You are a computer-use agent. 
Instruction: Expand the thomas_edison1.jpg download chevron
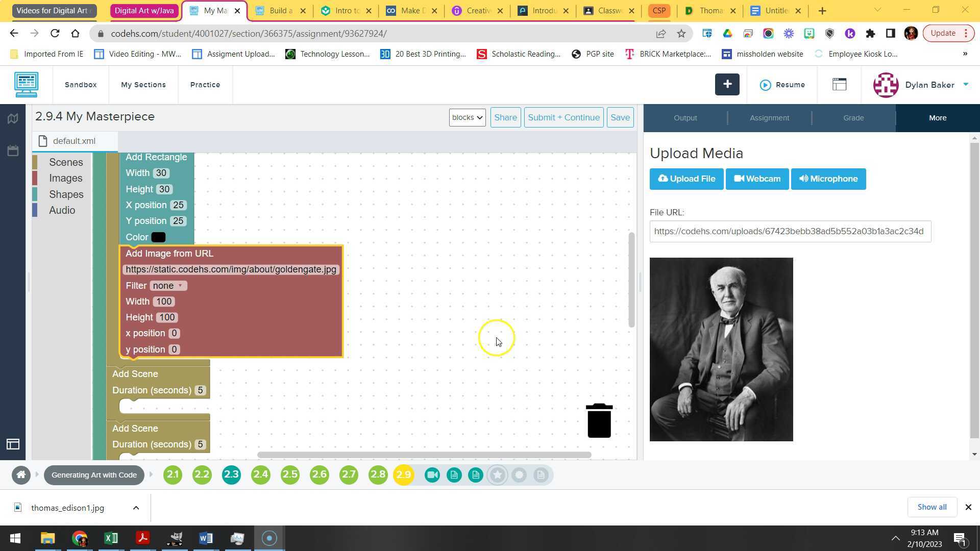coord(136,508)
